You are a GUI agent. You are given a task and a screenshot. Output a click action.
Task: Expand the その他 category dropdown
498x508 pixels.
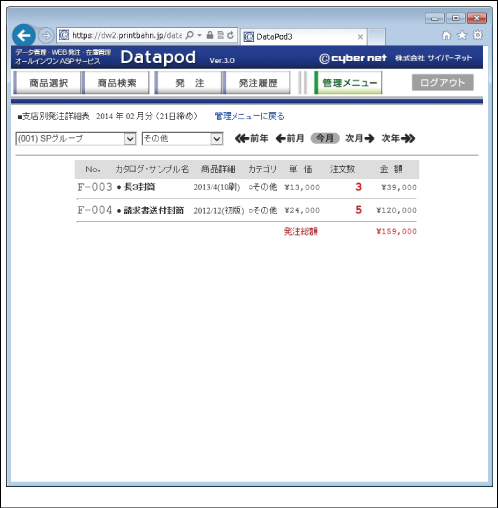[182, 139]
